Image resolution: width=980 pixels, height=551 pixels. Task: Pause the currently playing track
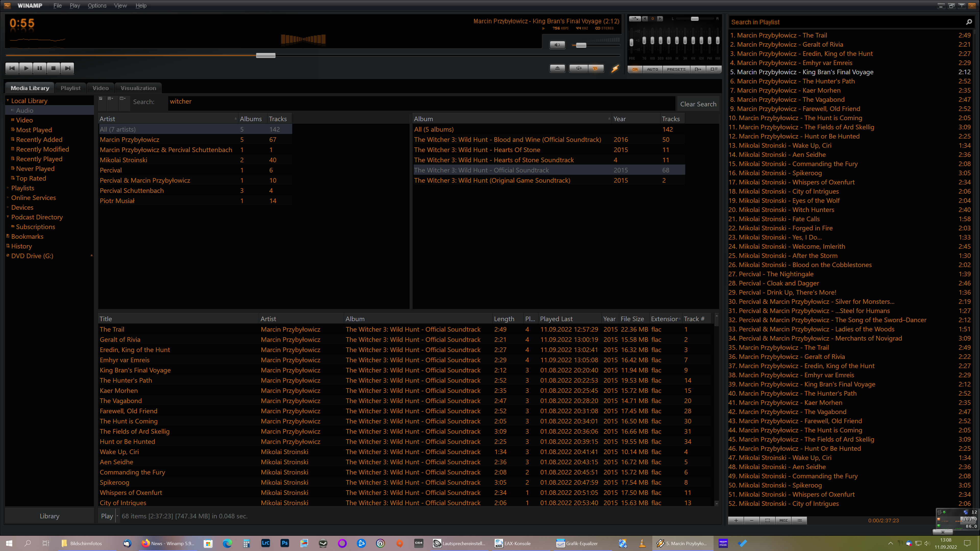(x=40, y=68)
